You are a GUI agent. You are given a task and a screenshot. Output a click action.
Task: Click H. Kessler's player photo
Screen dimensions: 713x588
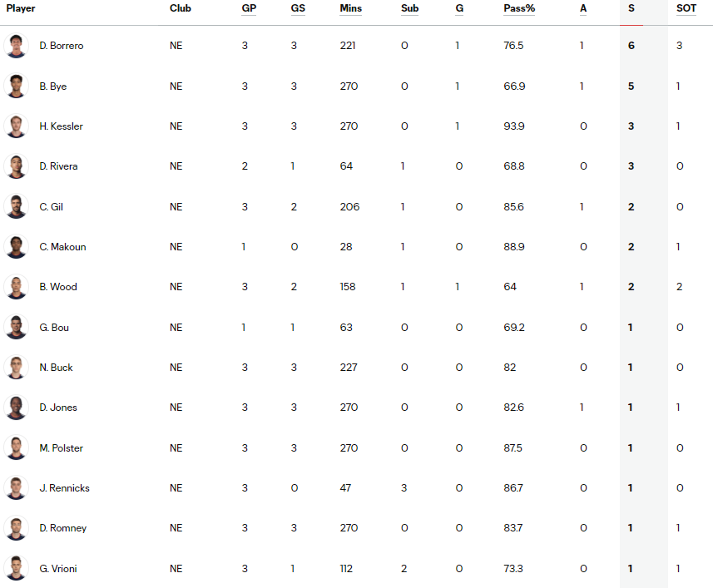click(17, 126)
